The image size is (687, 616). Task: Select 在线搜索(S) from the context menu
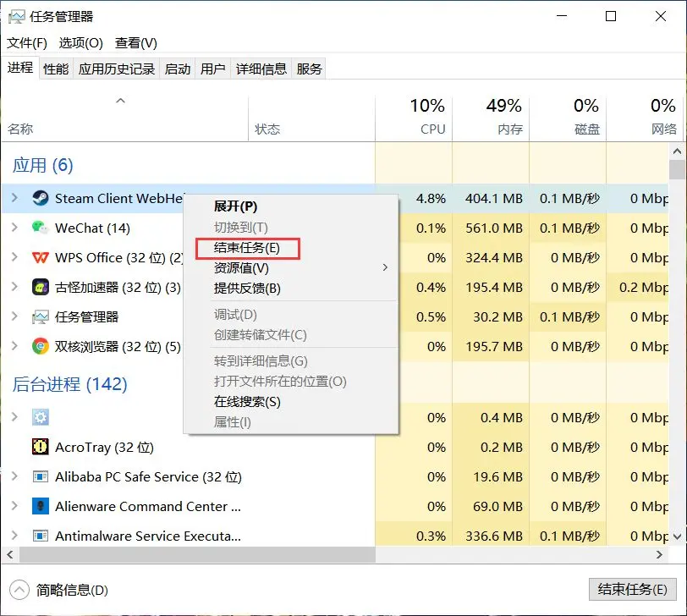(247, 402)
